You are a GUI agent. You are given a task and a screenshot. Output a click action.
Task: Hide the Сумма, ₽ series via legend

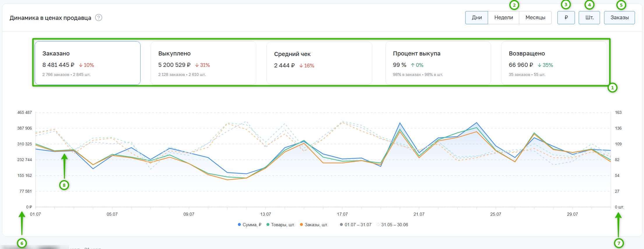click(x=250, y=225)
